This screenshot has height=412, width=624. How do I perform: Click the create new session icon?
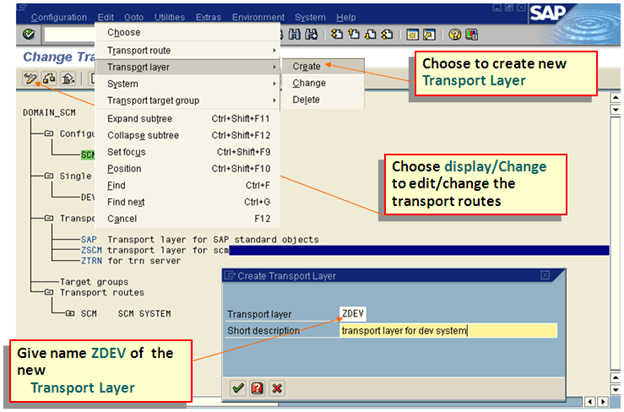point(412,35)
